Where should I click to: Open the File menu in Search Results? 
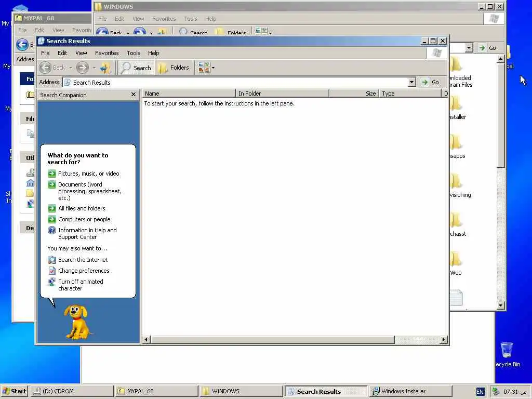(x=45, y=53)
